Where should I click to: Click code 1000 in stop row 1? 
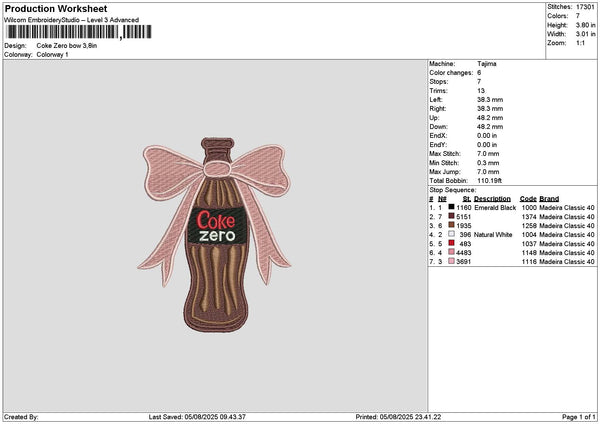529,208
